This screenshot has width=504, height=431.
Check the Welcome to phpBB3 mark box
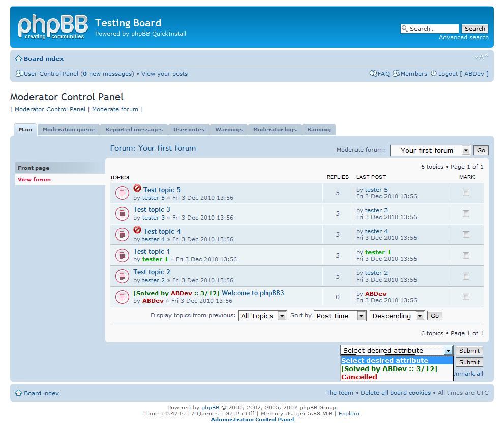tap(466, 297)
